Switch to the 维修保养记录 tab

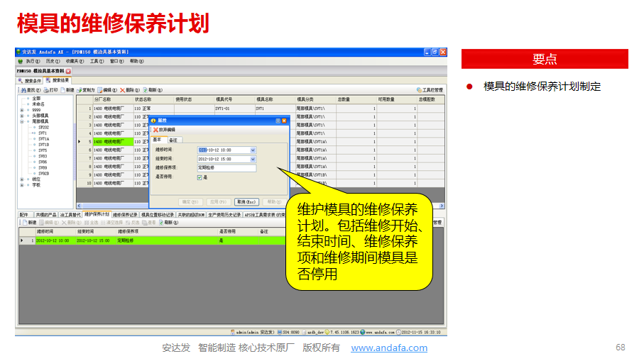click(126, 214)
